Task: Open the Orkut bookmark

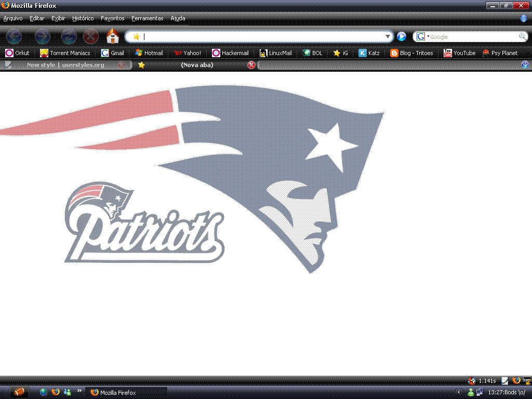Action: (17, 53)
